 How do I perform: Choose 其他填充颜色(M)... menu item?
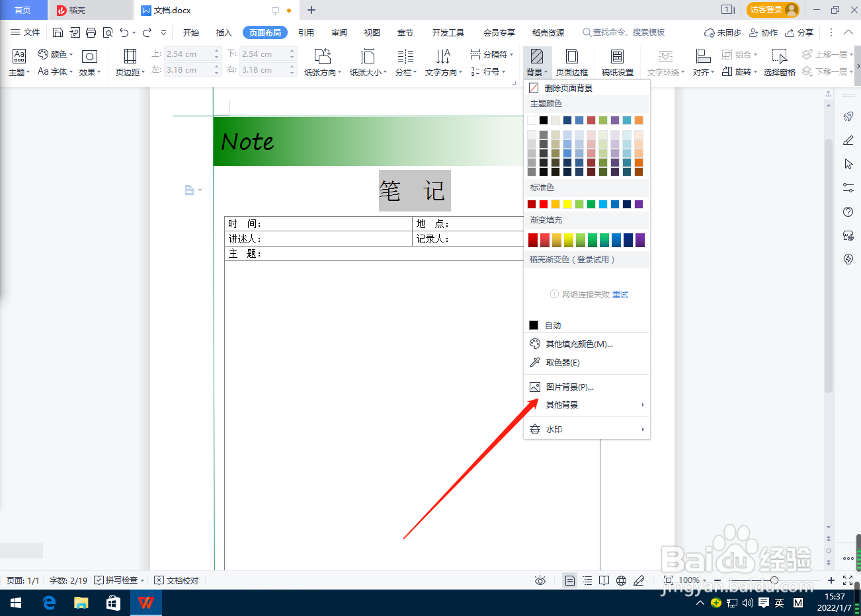[587, 344]
